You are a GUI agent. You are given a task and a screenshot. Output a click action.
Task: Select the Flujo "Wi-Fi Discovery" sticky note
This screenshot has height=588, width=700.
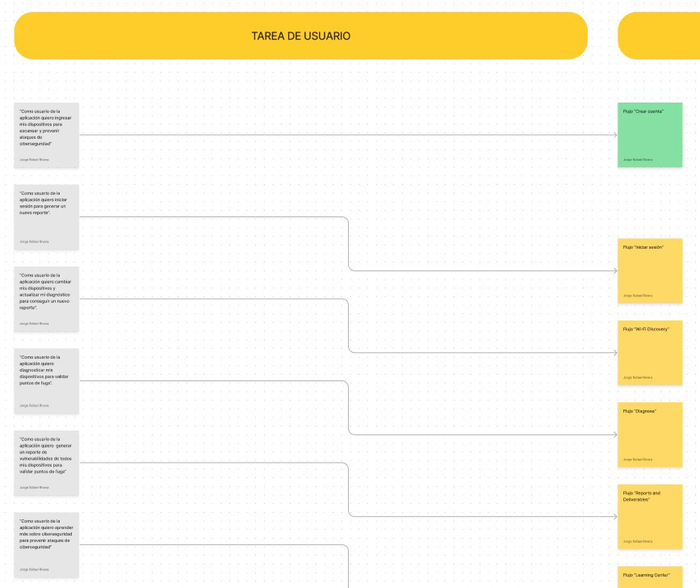point(650,353)
